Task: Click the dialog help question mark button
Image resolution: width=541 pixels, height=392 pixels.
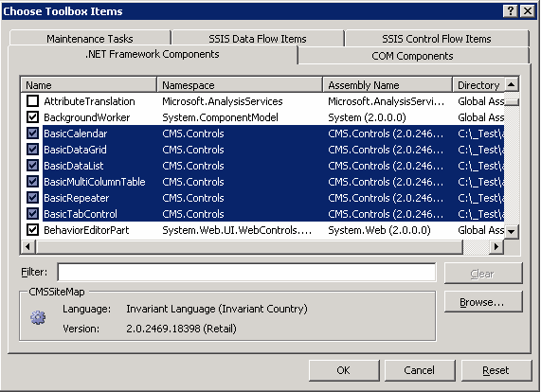Action: point(511,11)
